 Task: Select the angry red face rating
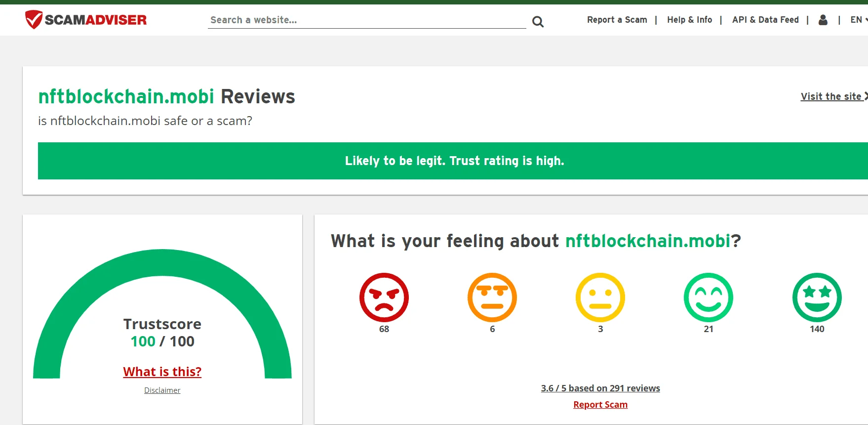pyautogui.click(x=384, y=297)
